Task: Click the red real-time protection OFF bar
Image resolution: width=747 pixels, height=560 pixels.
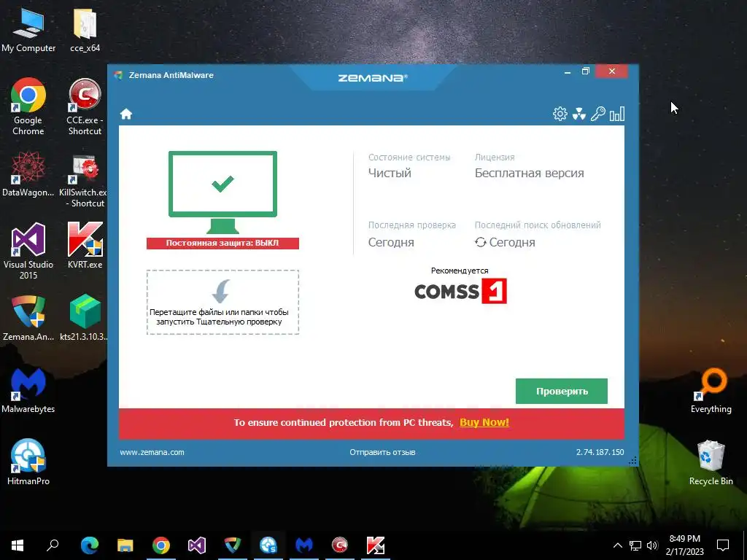Action: [222, 243]
